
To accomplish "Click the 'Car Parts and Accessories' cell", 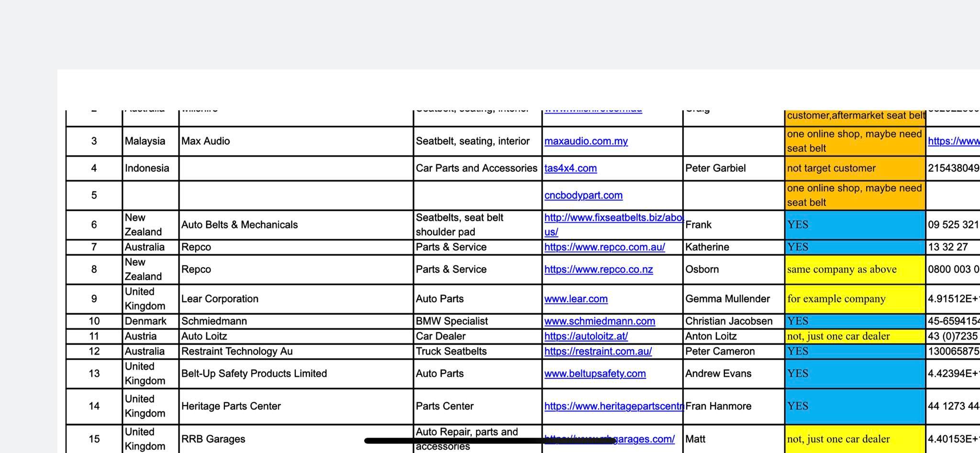I will (478, 169).
